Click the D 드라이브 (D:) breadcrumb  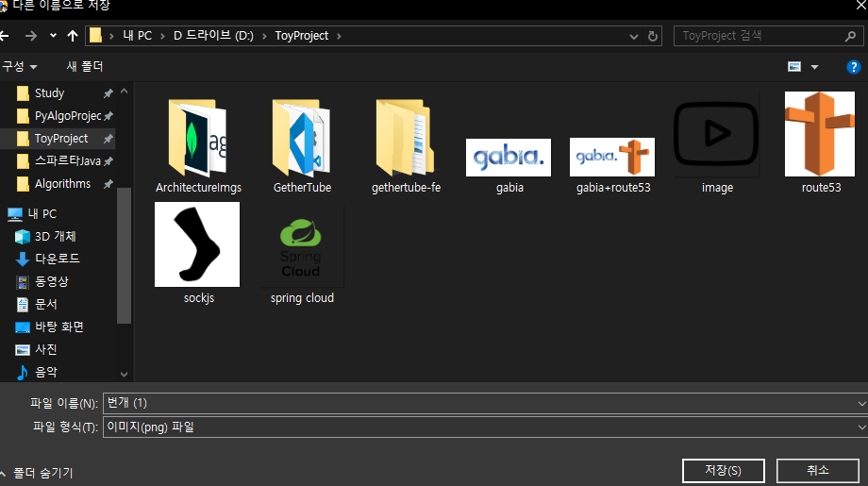point(213,36)
